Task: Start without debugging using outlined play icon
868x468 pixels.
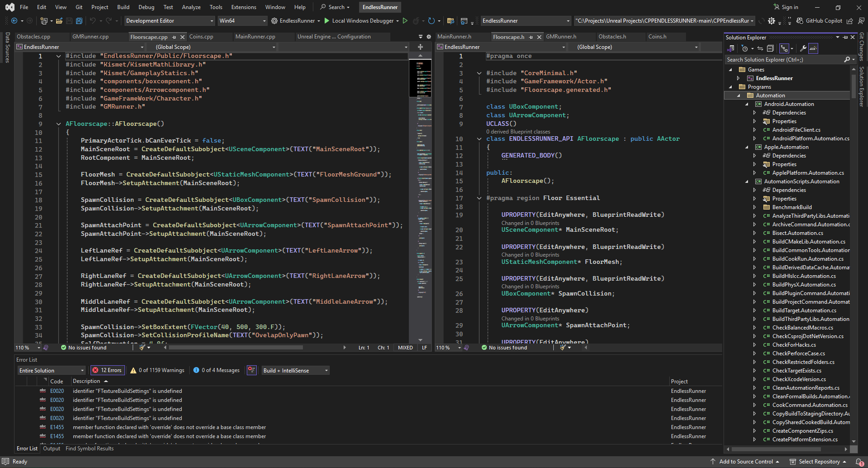Action: tap(405, 21)
